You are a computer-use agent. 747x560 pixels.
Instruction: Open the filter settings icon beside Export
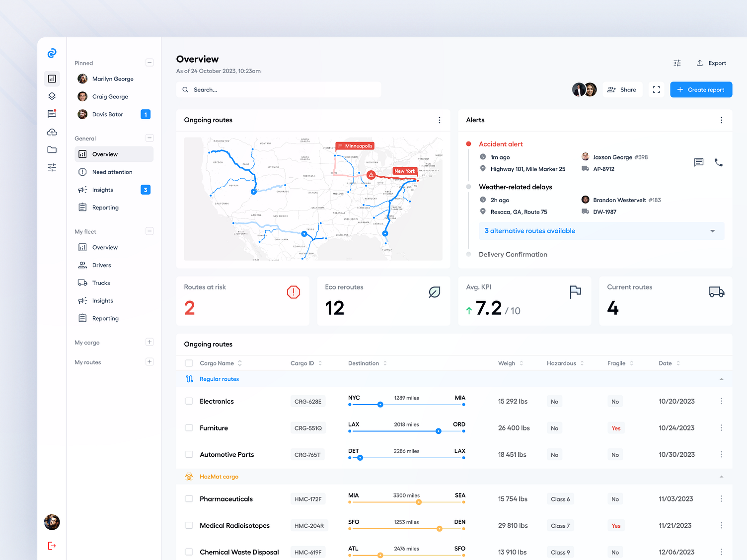point(677,63)
